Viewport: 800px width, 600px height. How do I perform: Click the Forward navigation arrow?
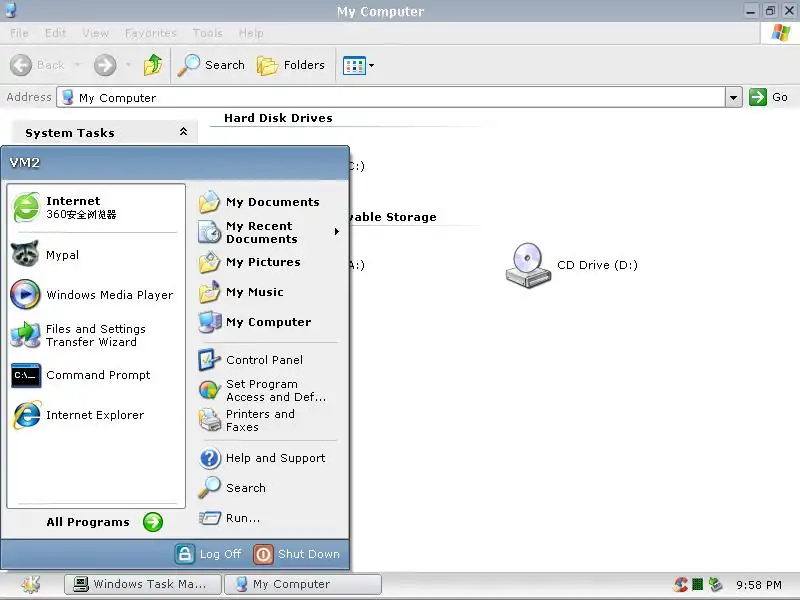105,65
